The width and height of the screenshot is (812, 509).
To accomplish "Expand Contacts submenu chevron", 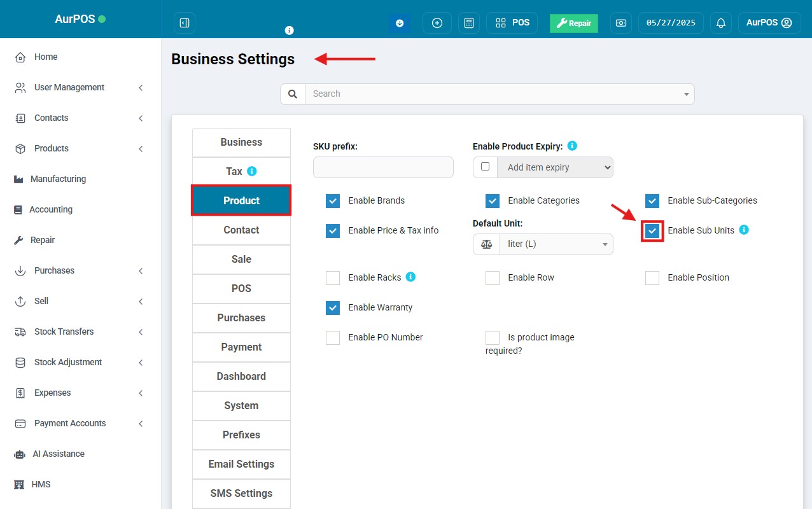I will (x=141, y=118).
